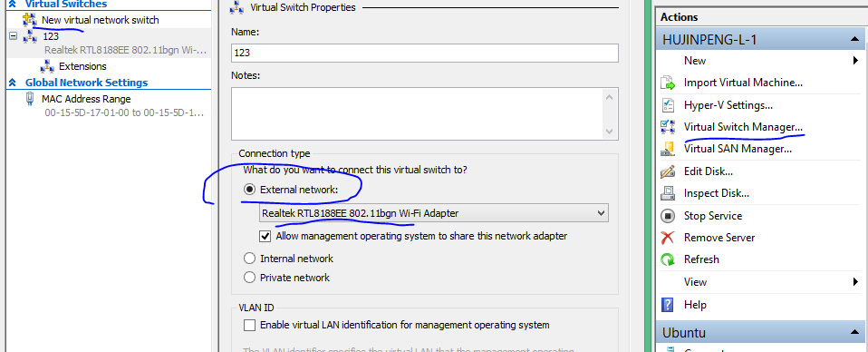Image resolution: width=868 pixels, height=352 pixels.
Task: Select the Private network option
Action: tap(250, 278)
